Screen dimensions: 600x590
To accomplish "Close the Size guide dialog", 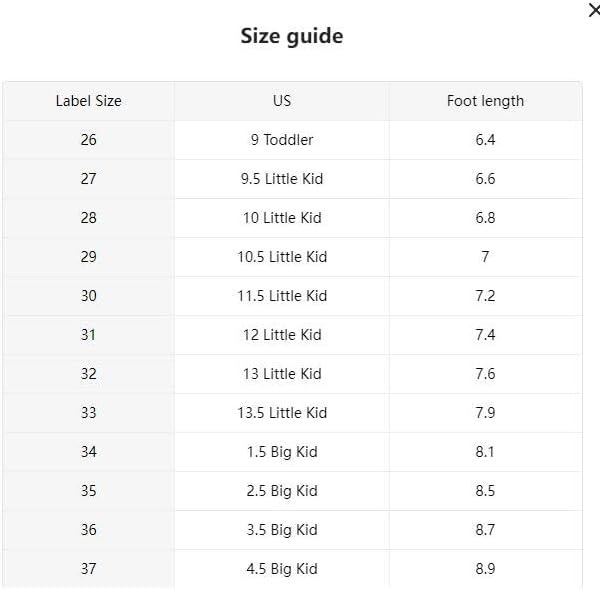I will tap(594, 11).
